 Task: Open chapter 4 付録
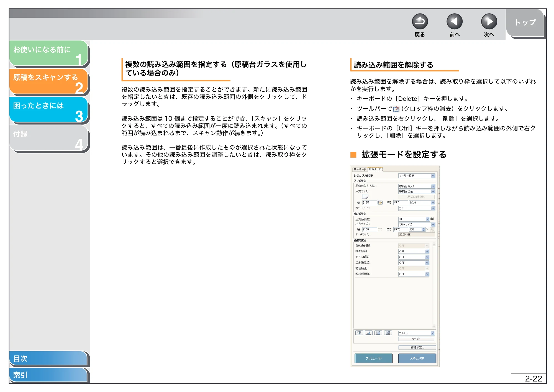[49, 138]
